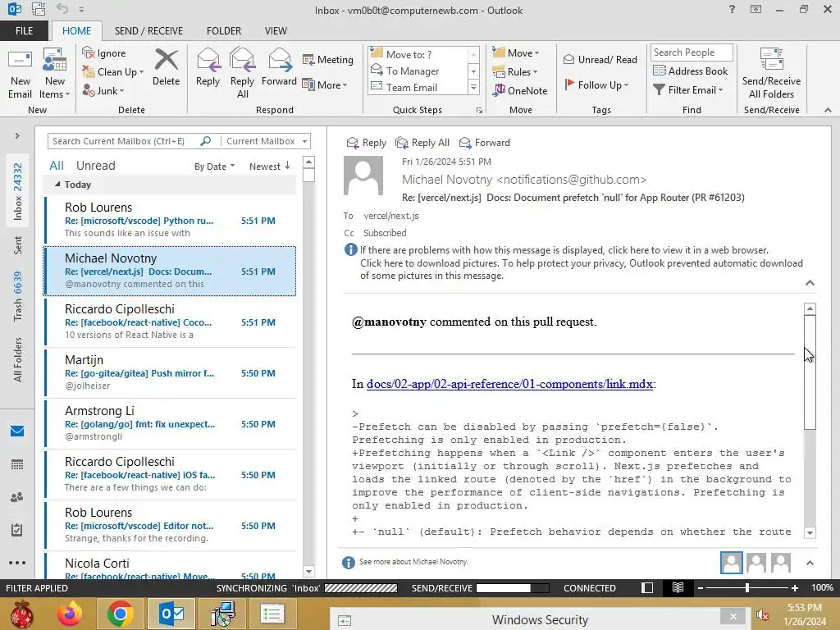
Task: Open the Junk dropdown
Action: point(103,90)
